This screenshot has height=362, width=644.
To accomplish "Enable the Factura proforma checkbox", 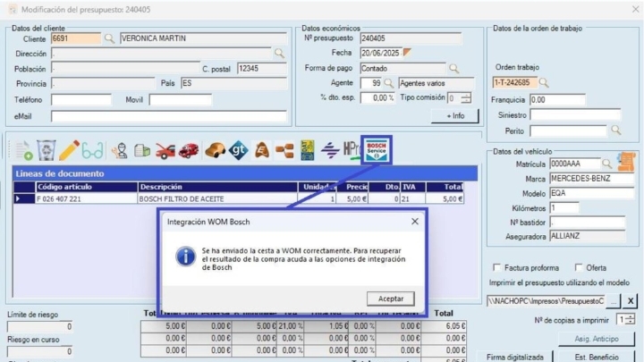I will point(497,267).
